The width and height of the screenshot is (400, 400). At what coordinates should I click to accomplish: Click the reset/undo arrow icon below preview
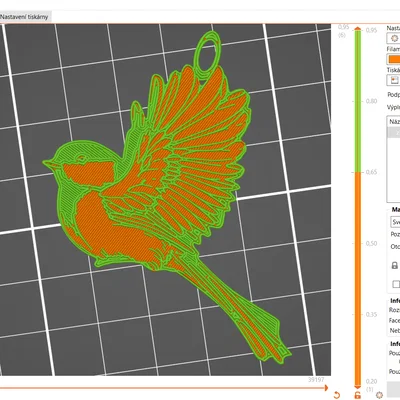337,395
